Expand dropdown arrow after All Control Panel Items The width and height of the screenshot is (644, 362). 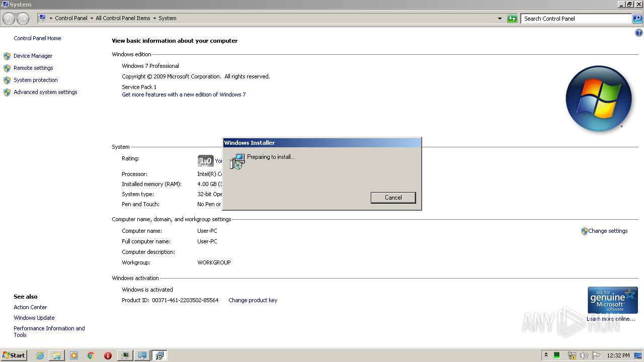point(154,19)
